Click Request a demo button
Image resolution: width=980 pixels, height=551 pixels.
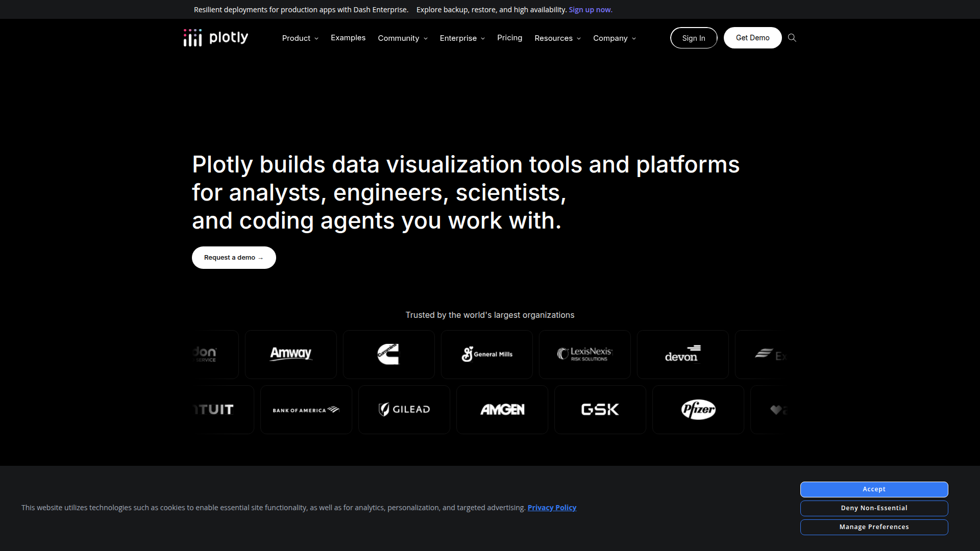(234, 258)
